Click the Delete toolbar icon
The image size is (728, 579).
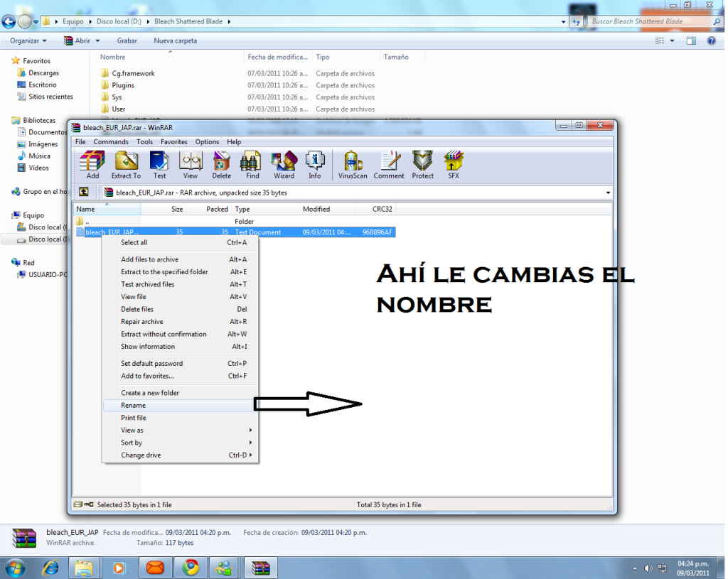222,165
